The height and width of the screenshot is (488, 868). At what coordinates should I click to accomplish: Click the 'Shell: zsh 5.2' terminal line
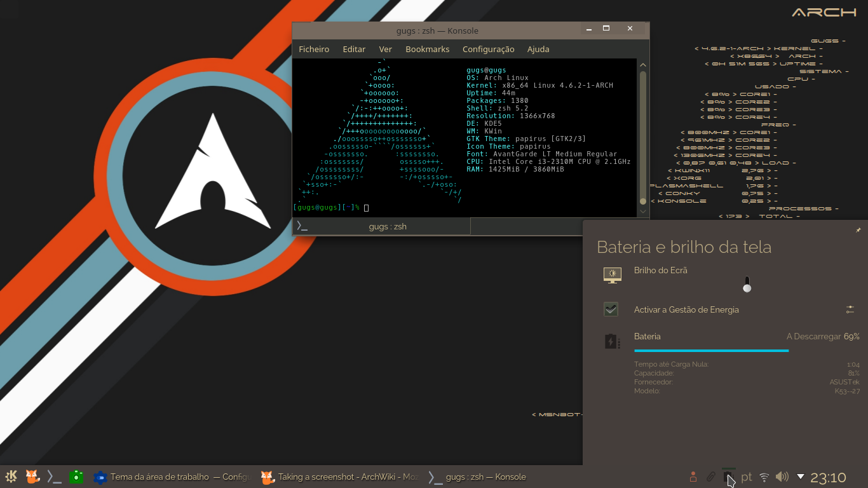[x=497, y=108]
